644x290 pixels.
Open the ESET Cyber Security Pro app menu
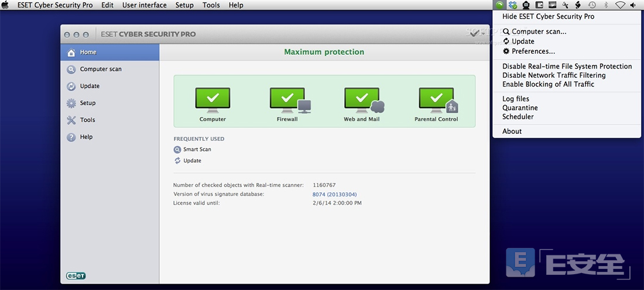point(55,5)
